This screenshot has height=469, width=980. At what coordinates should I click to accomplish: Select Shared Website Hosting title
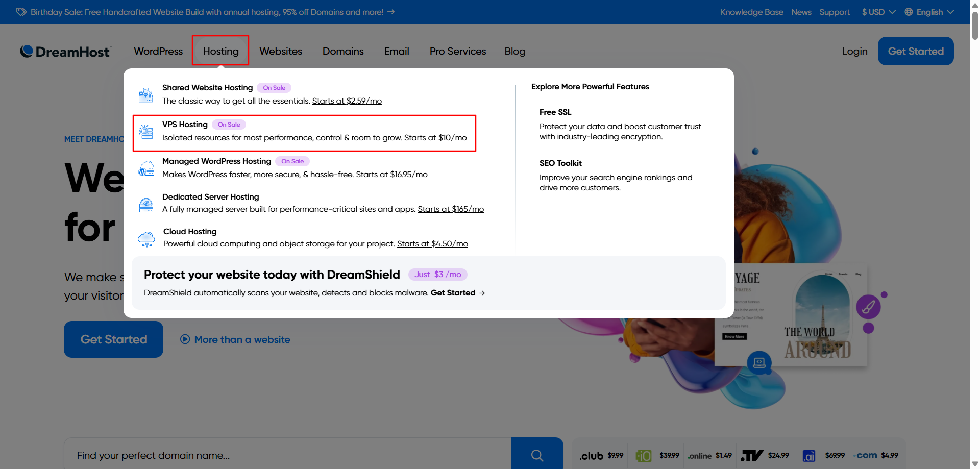[207, 88]
